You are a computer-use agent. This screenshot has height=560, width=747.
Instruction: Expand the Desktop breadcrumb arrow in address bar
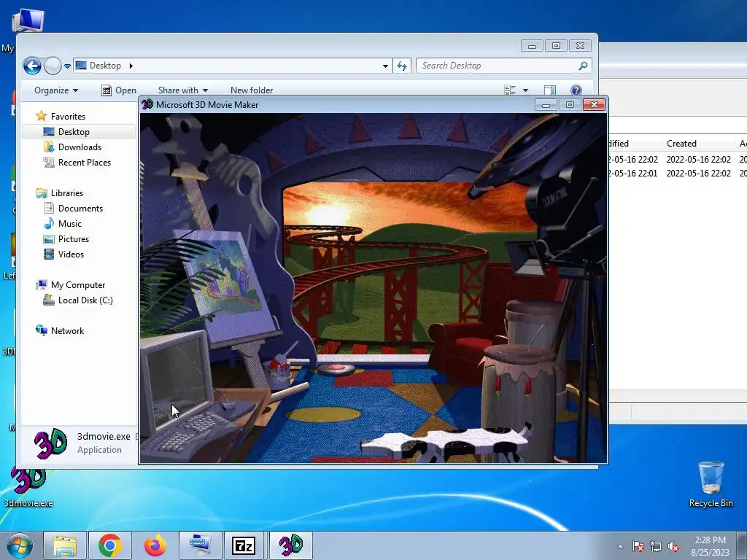tap(131, 66)
